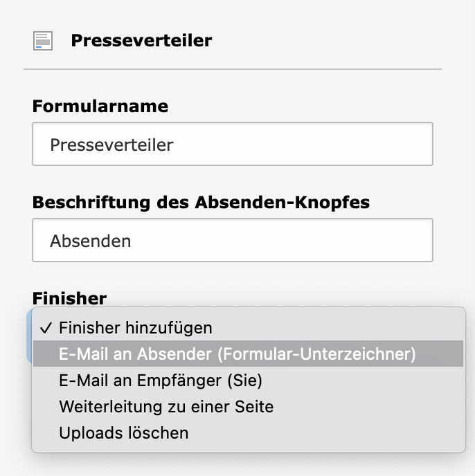475x476 pixels.
Task: Click the empty right end of the Formularname field
Action: [388, 145]
